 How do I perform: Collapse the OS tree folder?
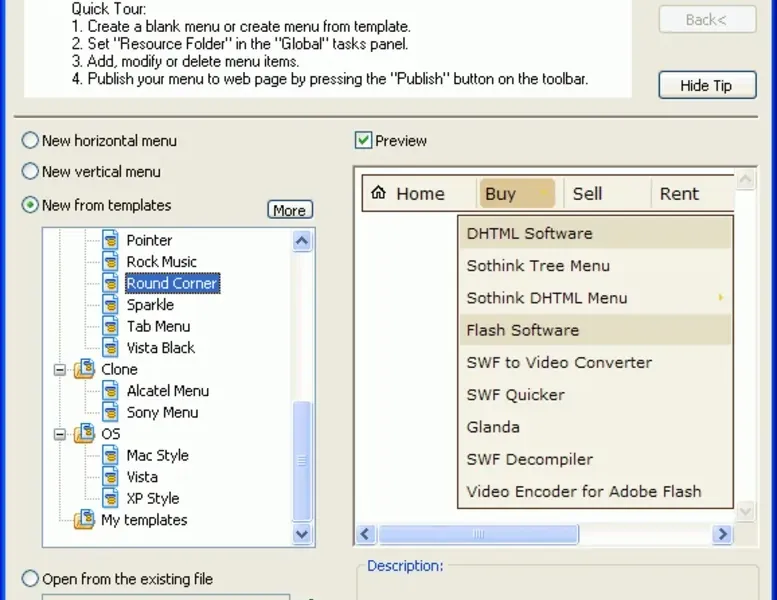(x=59, y=435)
